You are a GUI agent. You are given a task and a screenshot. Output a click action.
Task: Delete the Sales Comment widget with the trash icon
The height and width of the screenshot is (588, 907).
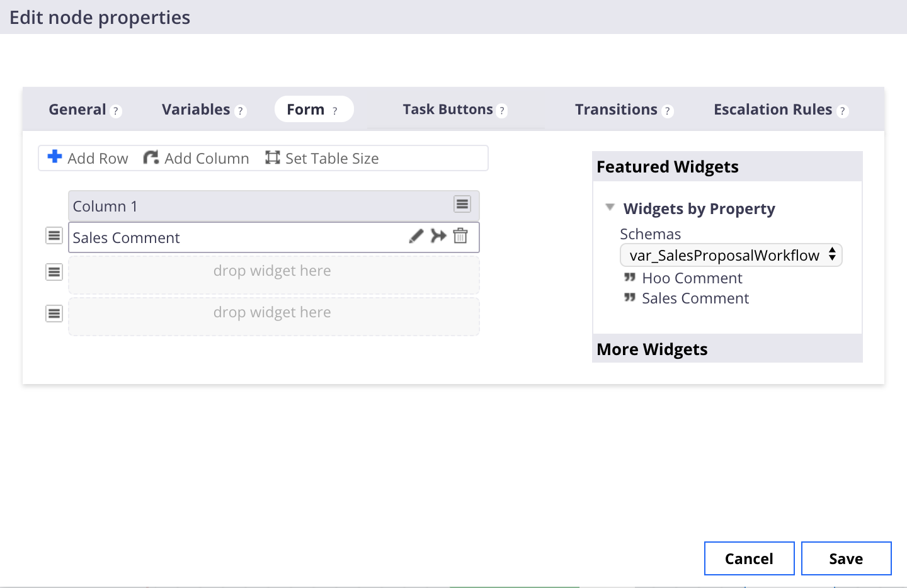[x=460, y=236]
